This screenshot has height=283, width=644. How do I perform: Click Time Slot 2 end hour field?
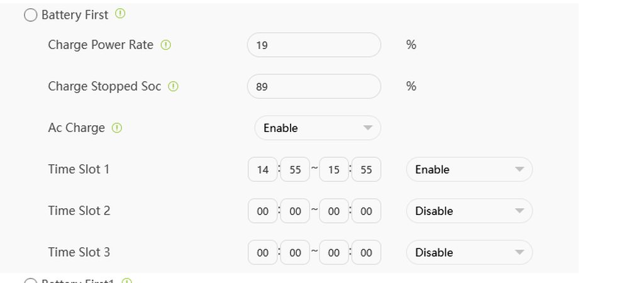coord(334,211)
